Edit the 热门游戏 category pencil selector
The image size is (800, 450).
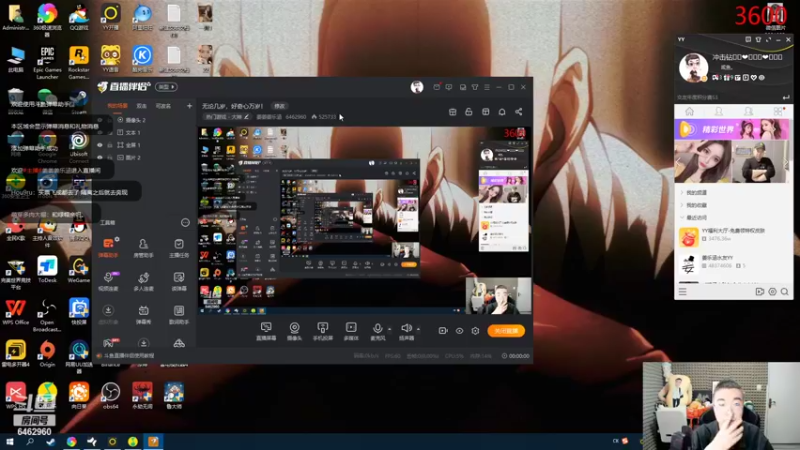[246, 117]
